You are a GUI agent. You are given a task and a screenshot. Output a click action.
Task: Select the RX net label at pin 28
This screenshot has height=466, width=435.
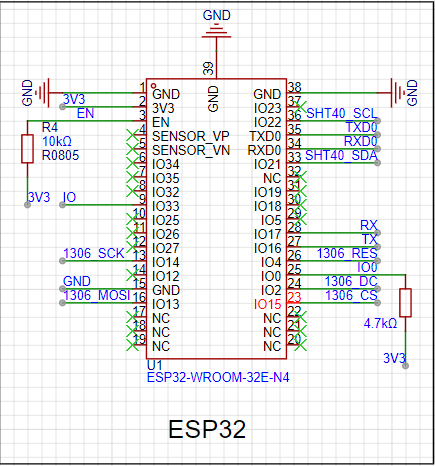coord(369,225)
